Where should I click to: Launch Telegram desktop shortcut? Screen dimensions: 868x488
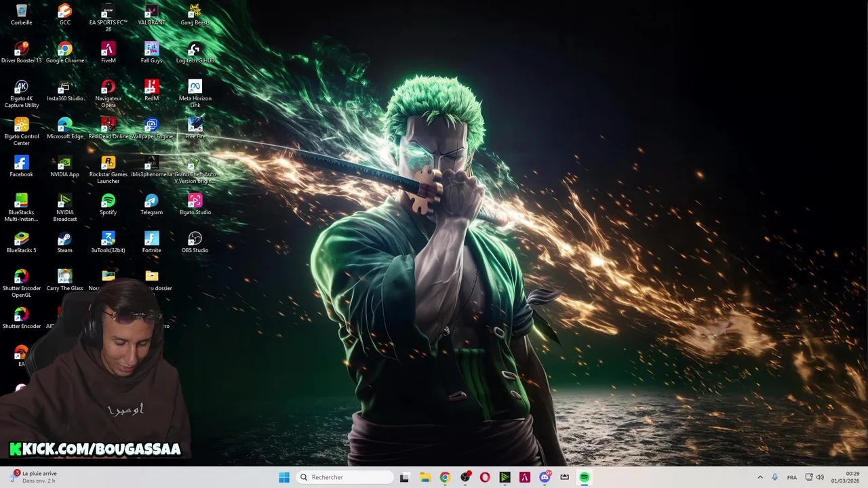pos(152,205)
